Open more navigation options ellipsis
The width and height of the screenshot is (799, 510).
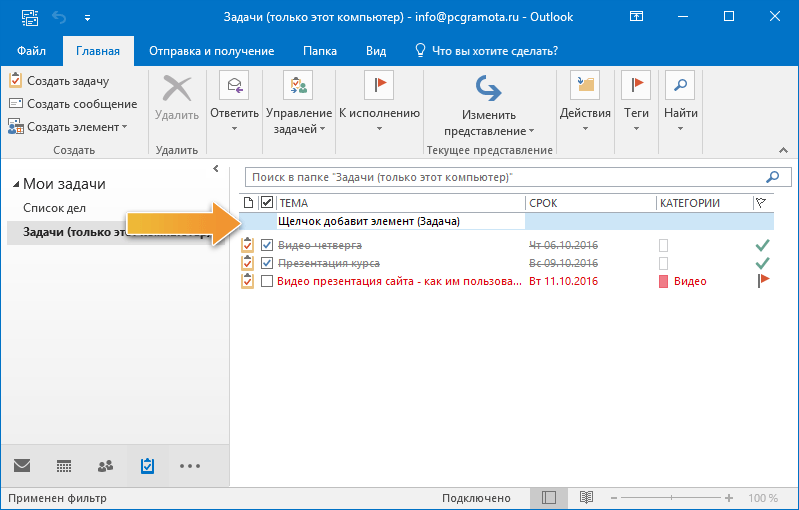pos(190,466)
